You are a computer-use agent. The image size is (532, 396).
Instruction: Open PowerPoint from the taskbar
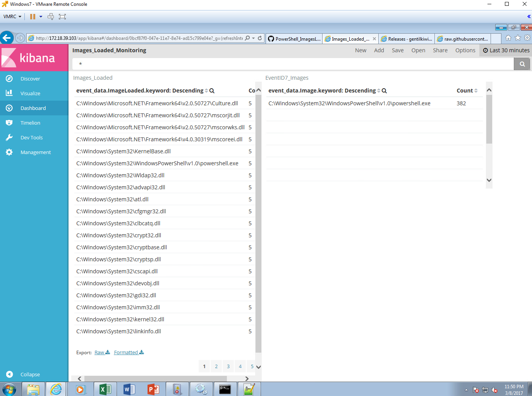(x=153, y=389)
